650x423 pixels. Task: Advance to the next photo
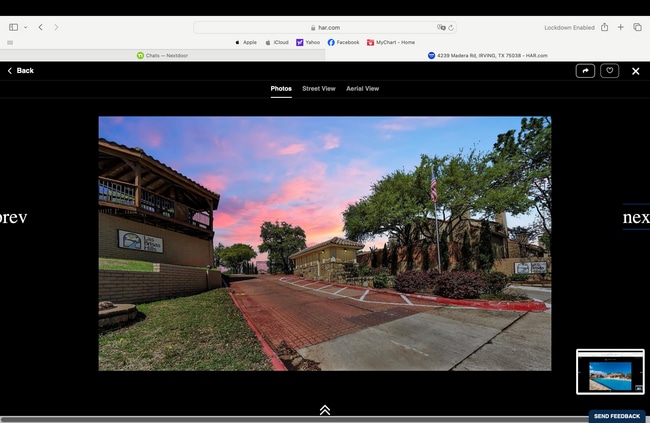point(636,217)
